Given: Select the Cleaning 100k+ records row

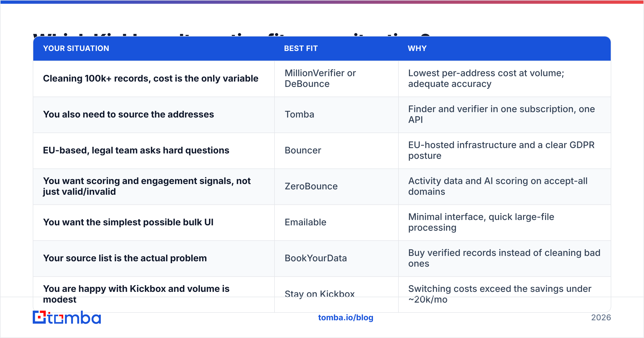Looking at the screenshot, I should [x=322, y=79].
